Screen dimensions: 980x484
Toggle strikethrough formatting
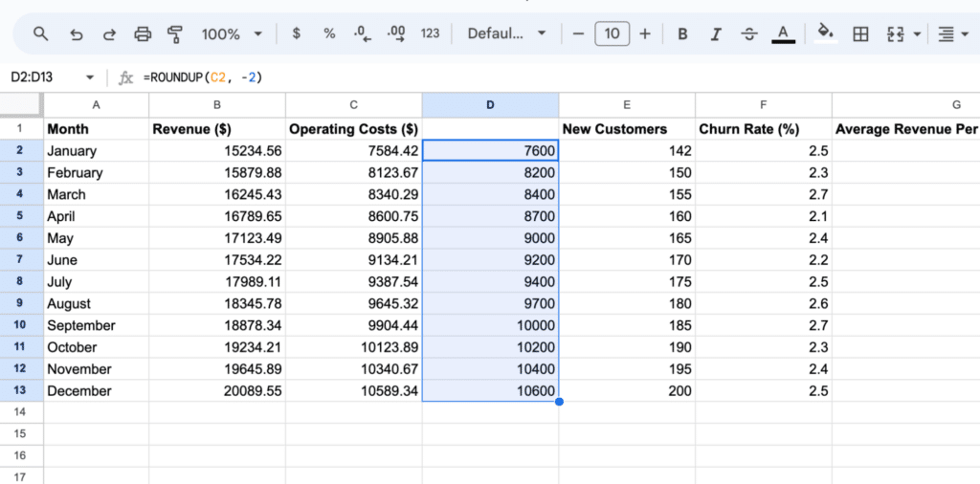(748, 33)
